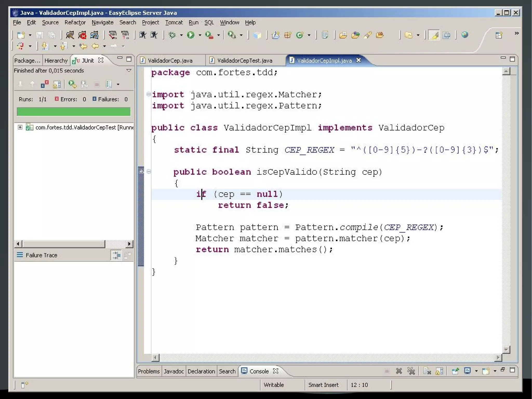Click the Open Perspective icon
The image size is (532, 399).
pos(499,35)
